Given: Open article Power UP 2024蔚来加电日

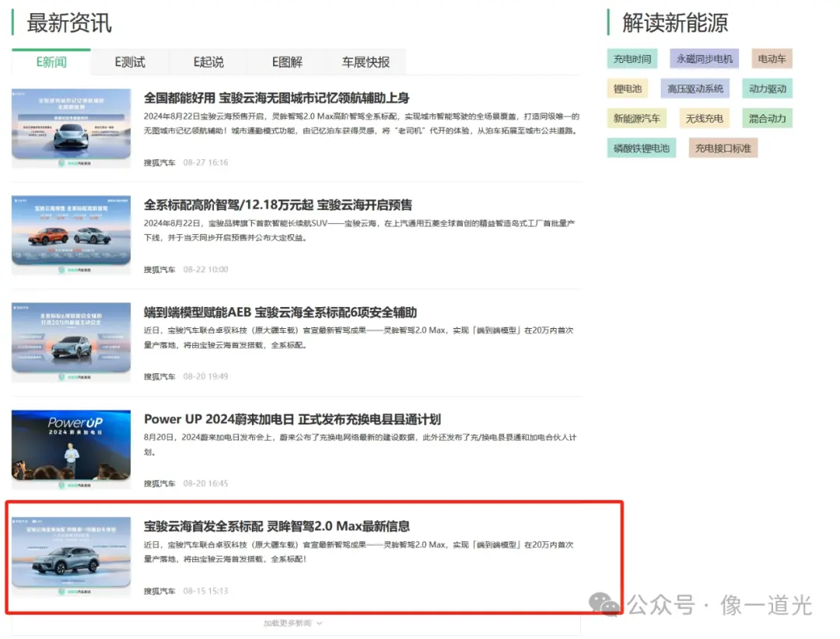Looking at the screenshot, I should coord(292,420).
